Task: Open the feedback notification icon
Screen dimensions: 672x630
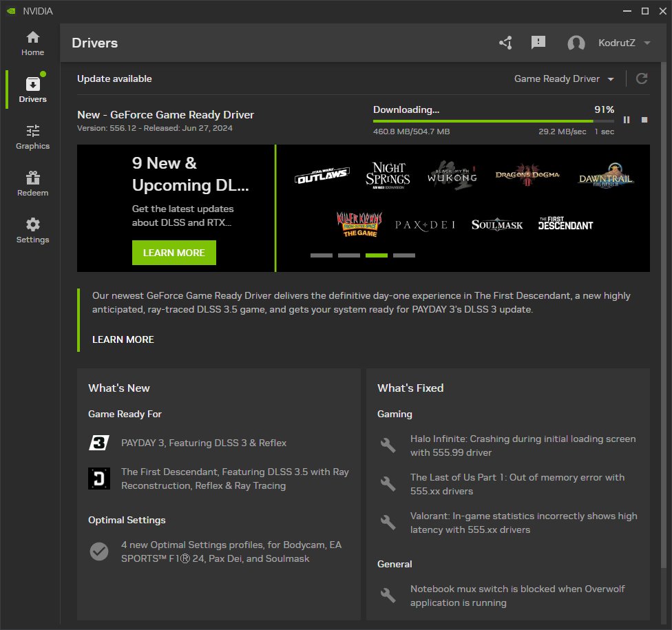Action: tap(538, 43)
